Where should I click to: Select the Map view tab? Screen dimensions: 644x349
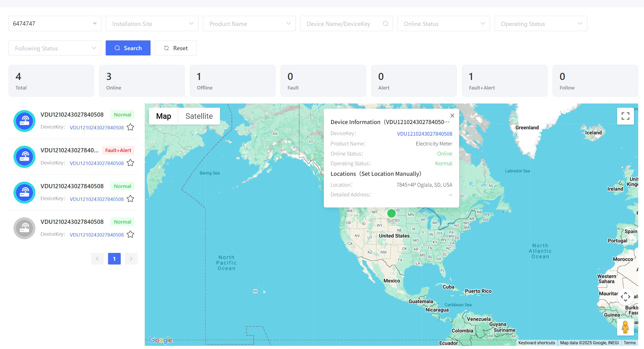point(164,116)
